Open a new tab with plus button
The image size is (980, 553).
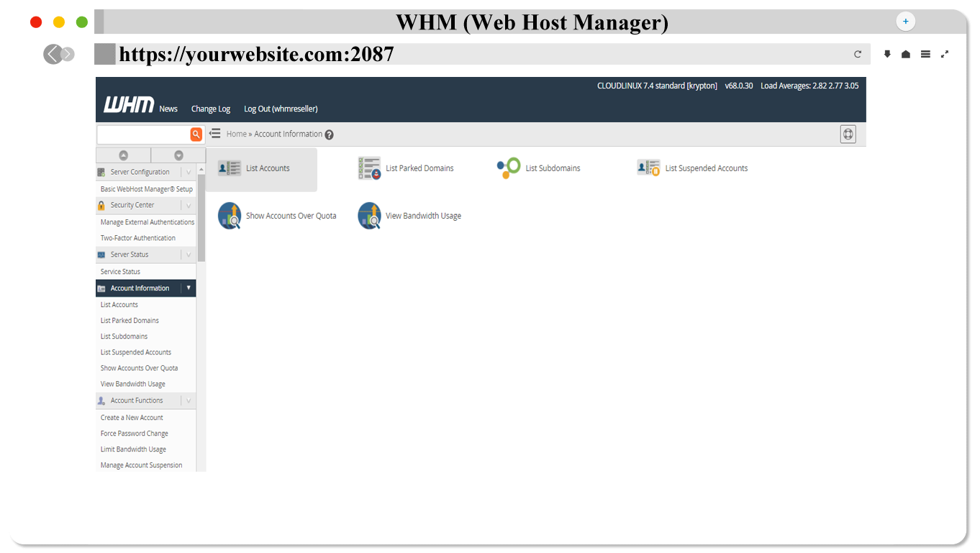coord(905,22)
